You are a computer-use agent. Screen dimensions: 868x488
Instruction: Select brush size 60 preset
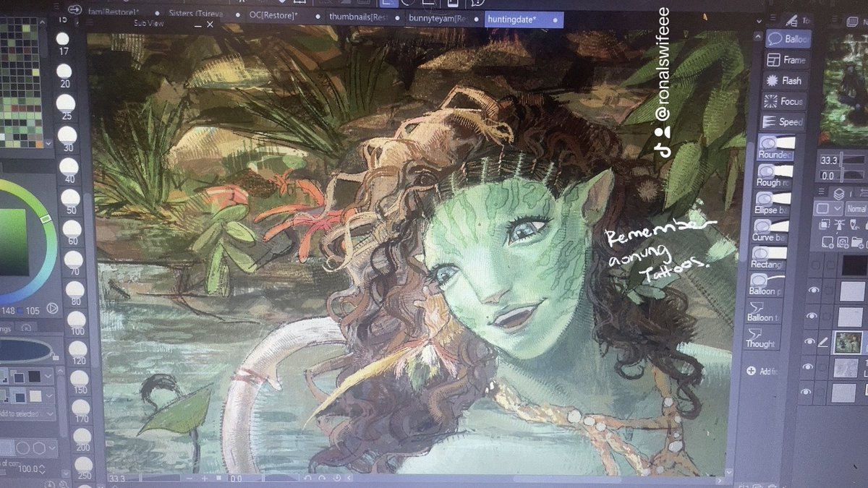[72, 233]
